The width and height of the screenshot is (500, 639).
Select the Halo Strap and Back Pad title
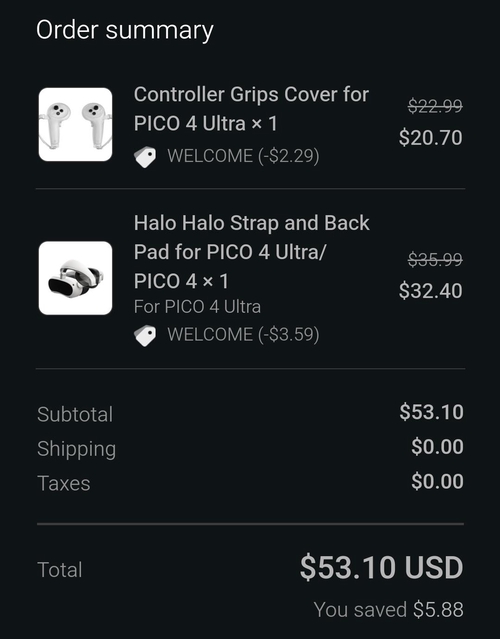251,252
